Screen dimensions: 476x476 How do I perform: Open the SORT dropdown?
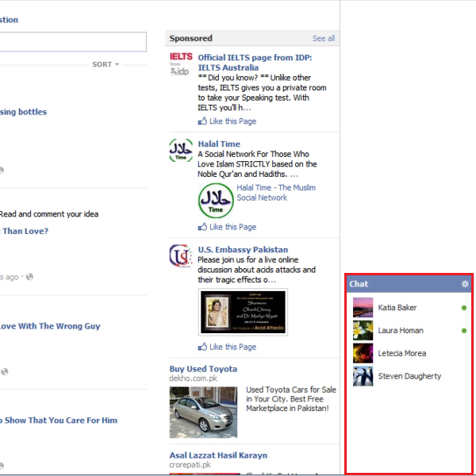(106, 64)
